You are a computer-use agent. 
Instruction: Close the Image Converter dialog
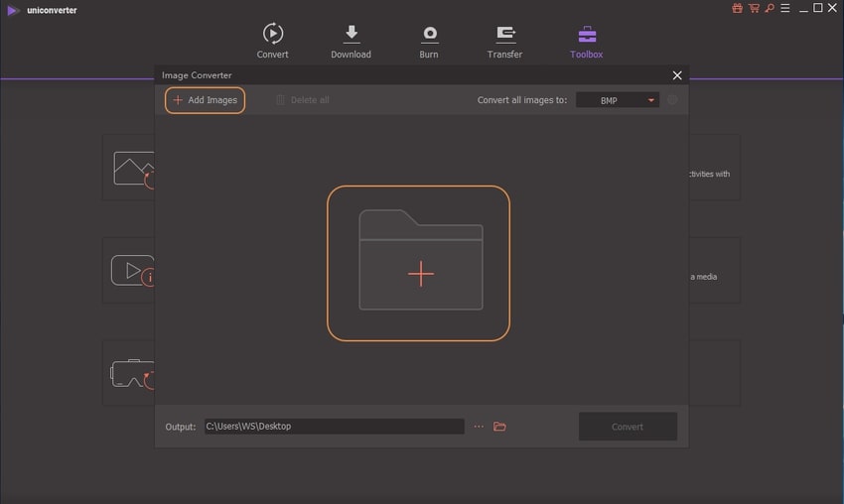677,75
